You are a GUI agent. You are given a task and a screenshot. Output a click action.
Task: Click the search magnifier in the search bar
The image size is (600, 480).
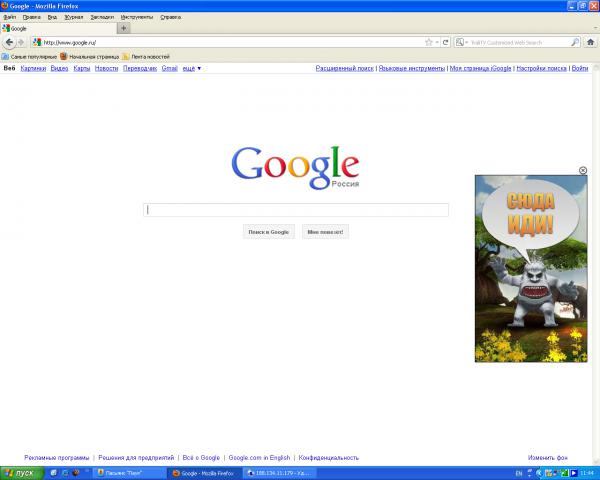[x=575, y=42]
